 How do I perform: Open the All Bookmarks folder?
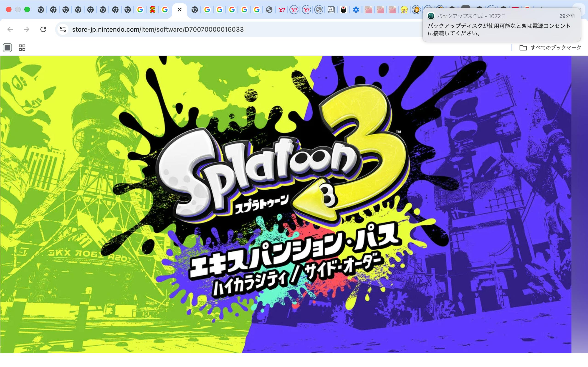pos(550,47)
